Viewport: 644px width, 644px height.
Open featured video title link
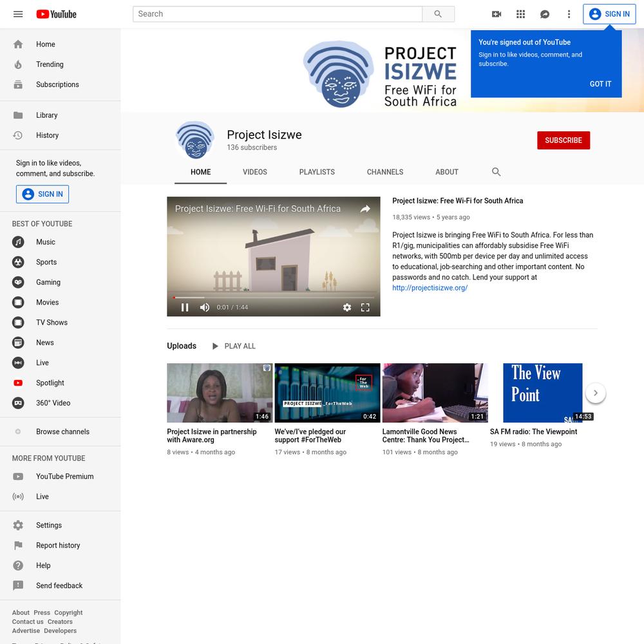457,201
